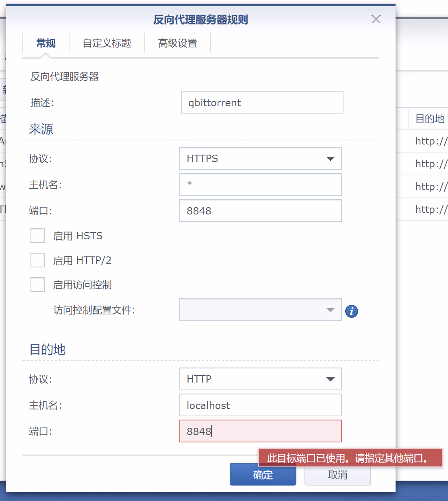Expand the 访问控制配置文件 dropdown
This screenshot has height=501, width=448.
tap(260, 310)
